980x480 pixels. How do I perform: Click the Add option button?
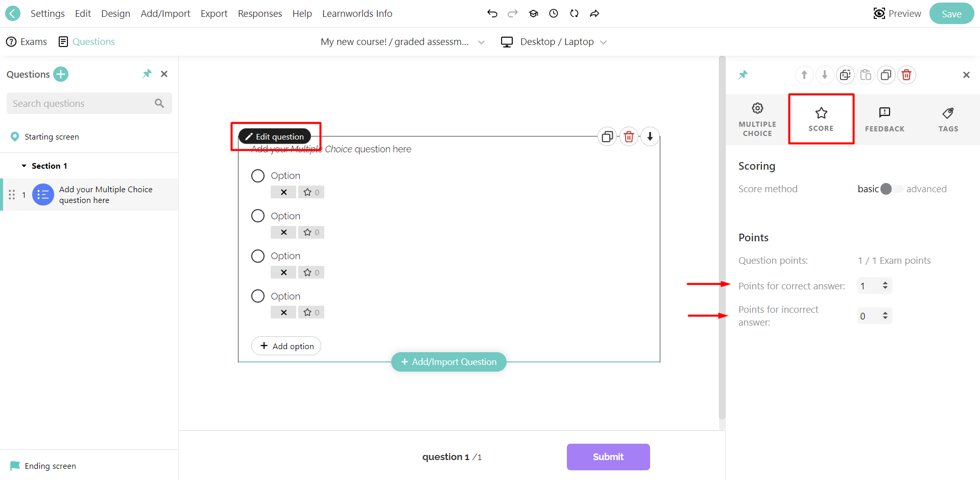click(x=285, y=346)
